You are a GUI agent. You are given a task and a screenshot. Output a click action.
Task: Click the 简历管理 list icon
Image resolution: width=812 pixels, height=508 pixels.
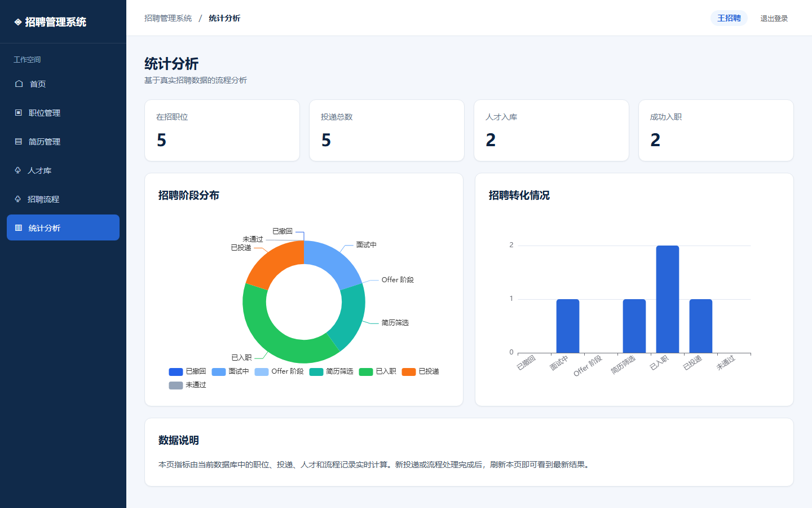pos(19,141)
